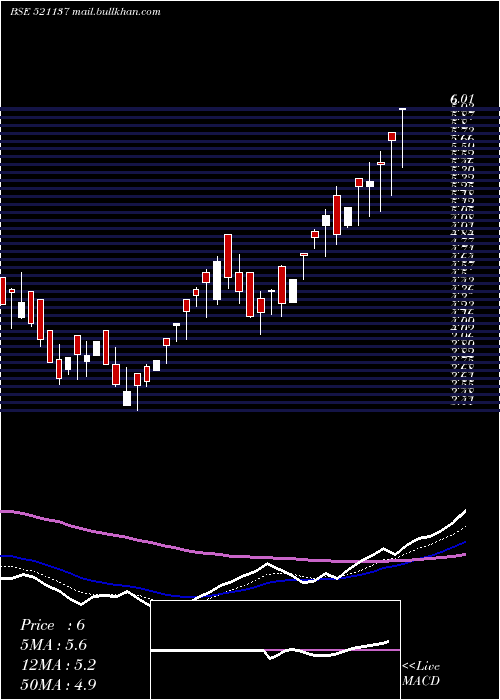Viewport: 500px width, 700px height.
Task: Select the 'Price : 6' readout
Action: click(52, 625)
